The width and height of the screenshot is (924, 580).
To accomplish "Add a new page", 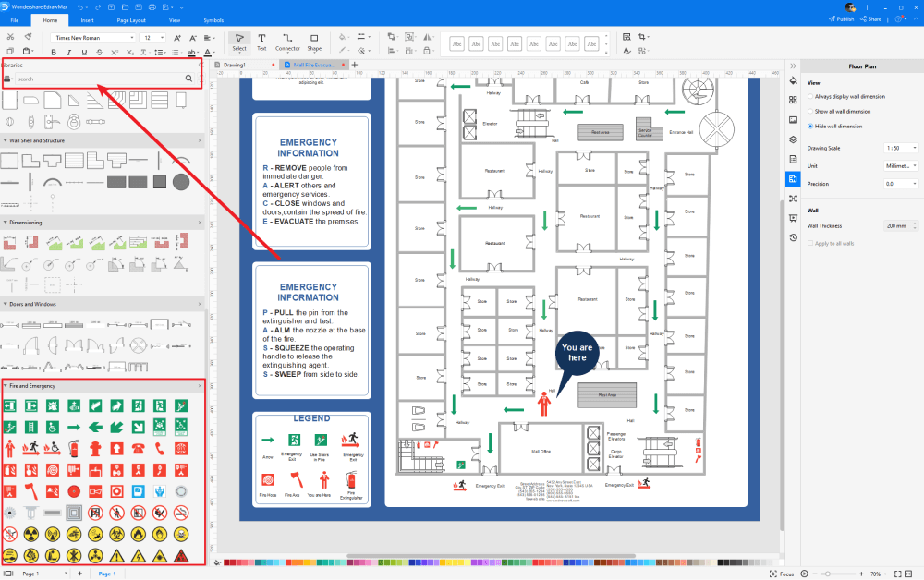I will [80, 574].
